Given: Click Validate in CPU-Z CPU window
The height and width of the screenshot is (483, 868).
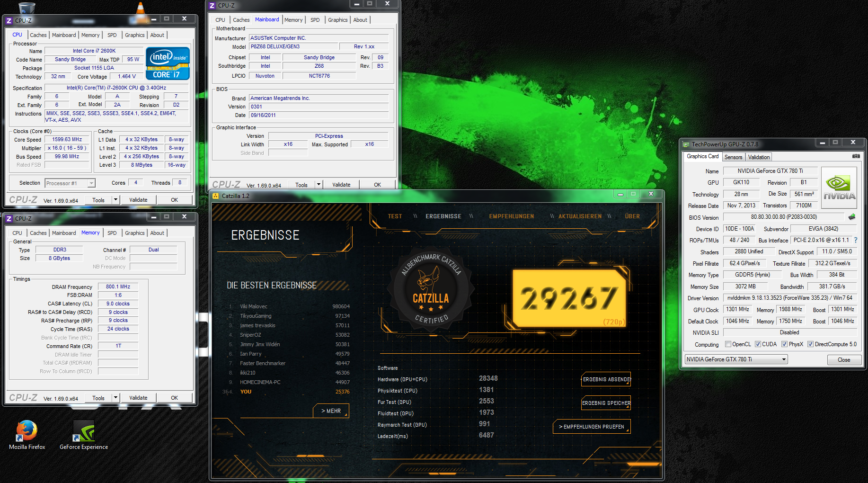Looking at the screenshot, I should pyautogui.click(x=138, y=200).
